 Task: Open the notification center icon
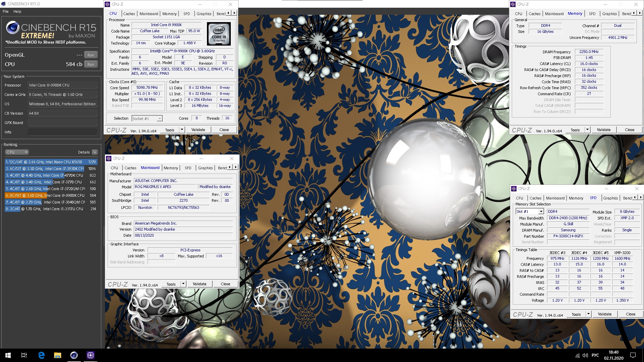click(x=633, y=355)
